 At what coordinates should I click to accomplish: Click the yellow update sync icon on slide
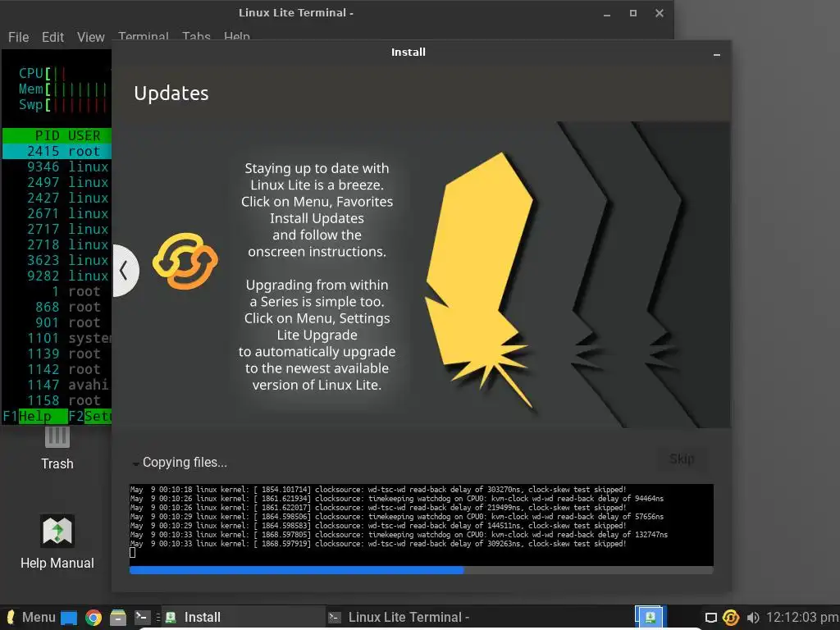185,261
